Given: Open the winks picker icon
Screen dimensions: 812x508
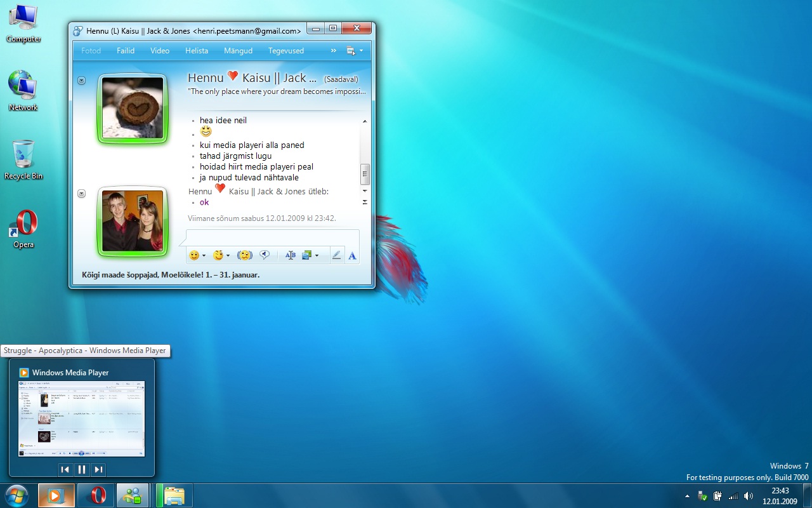Looking at the screenshot, I should click(219, 255).
